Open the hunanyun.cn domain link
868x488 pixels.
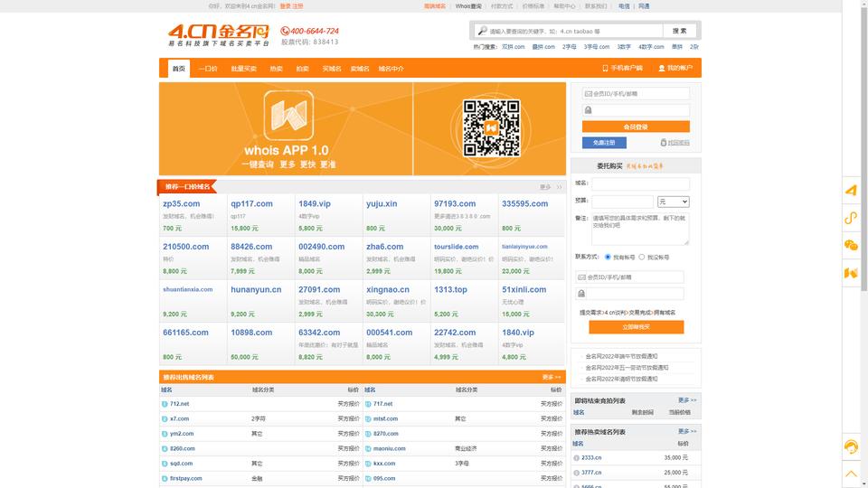[x=256, y=289]
